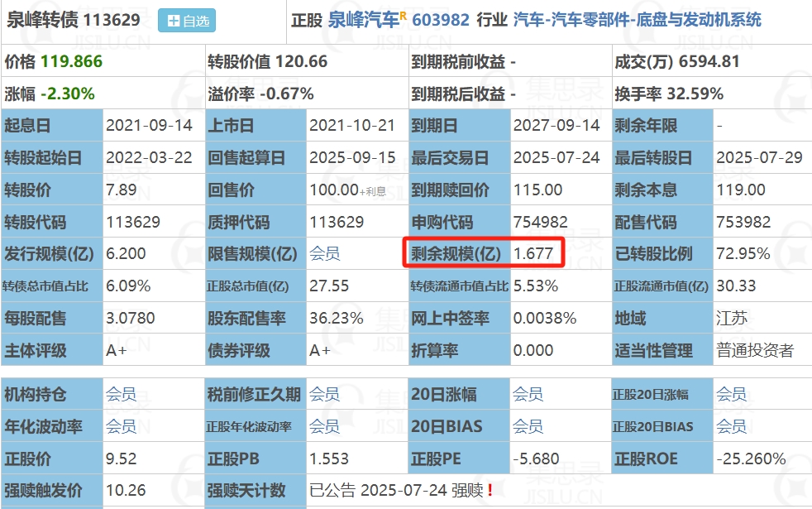Viewport: 812px width, 509px height.
Task: Click the 正股总市值(亿) value 27.55
Action: click(329, 286)
